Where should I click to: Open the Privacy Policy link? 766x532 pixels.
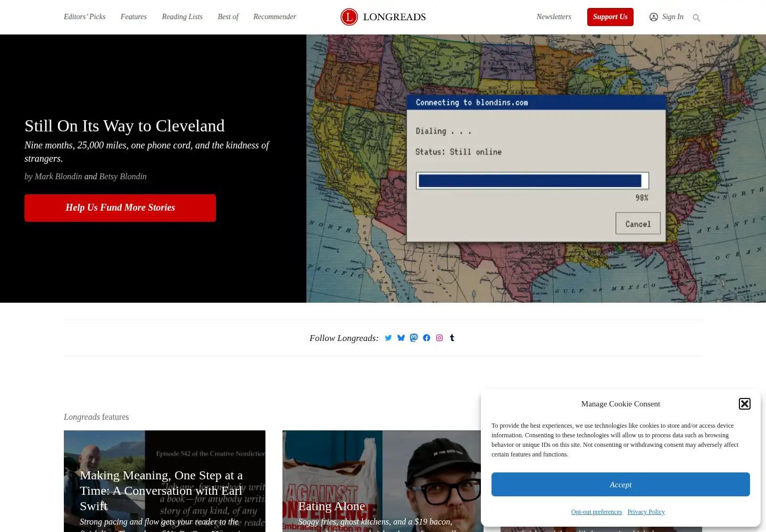tap(646, 512)
